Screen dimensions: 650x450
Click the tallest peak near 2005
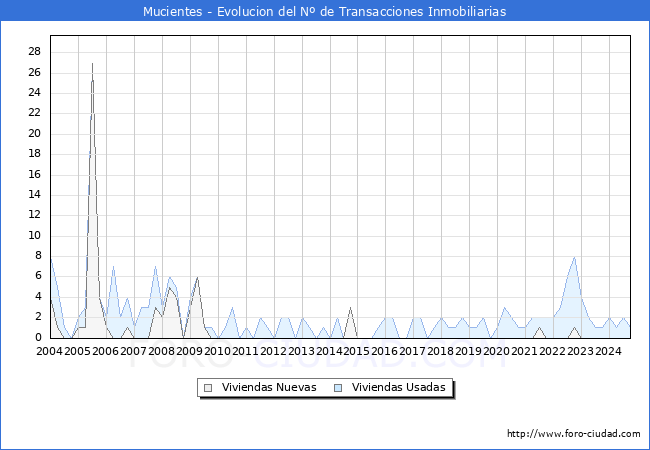pyautogui.click(x=93, y=64)
